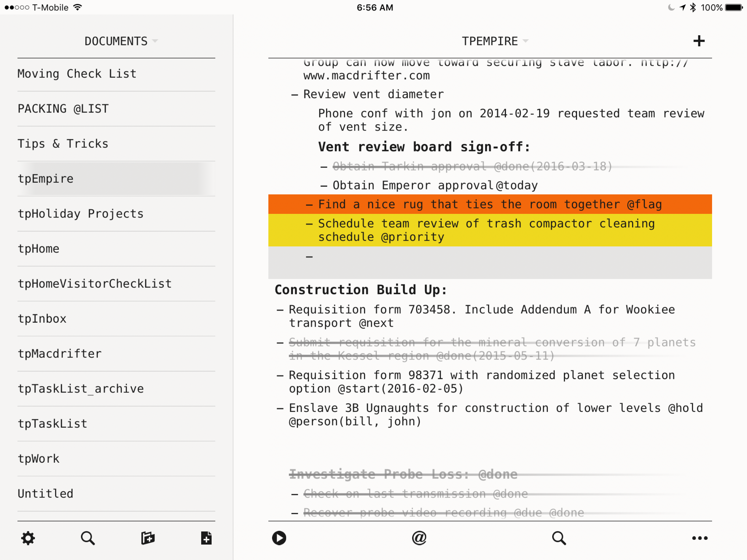Open tpMacdrifter document
Screen dimensions: 747x560
pos(116,354)
